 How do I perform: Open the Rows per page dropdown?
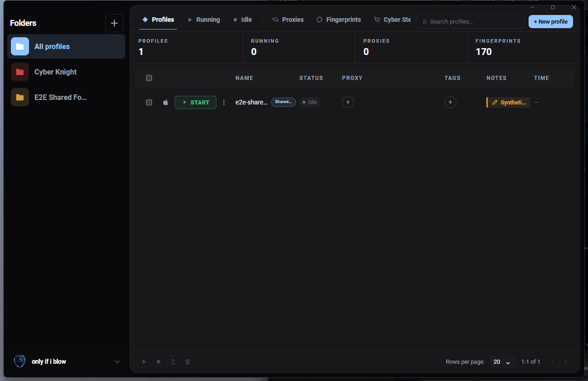(x=502, y=362)
